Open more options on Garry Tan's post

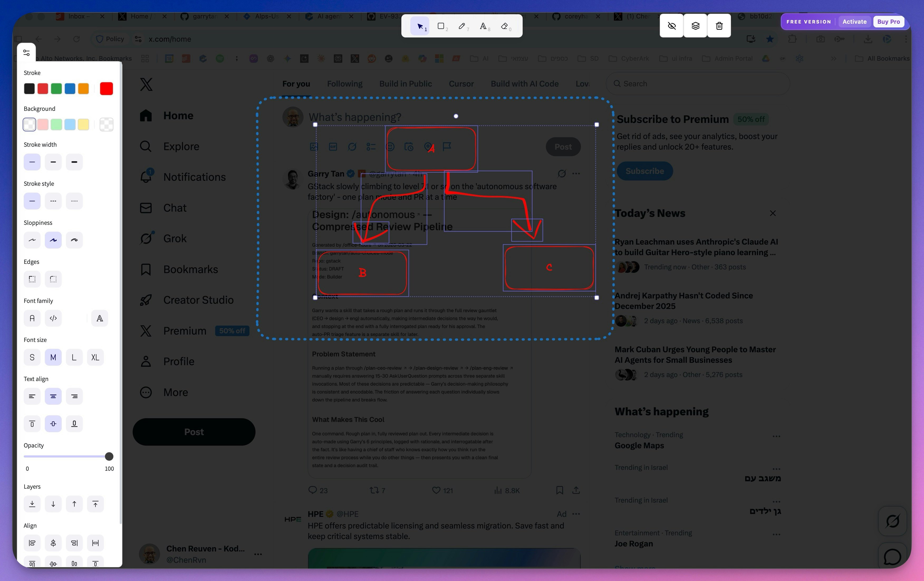click(576, 174)
